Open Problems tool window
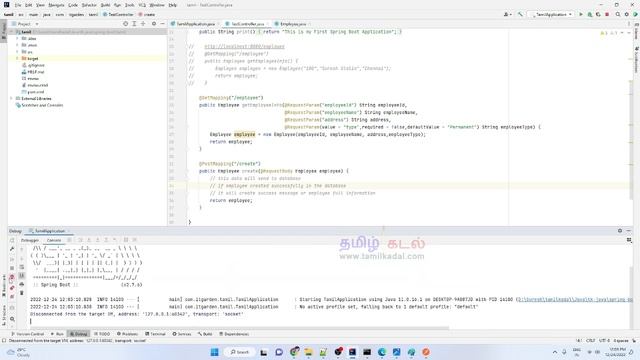Image resolution: width=640 pixels, height=360 pixels. tap(128, 334)
